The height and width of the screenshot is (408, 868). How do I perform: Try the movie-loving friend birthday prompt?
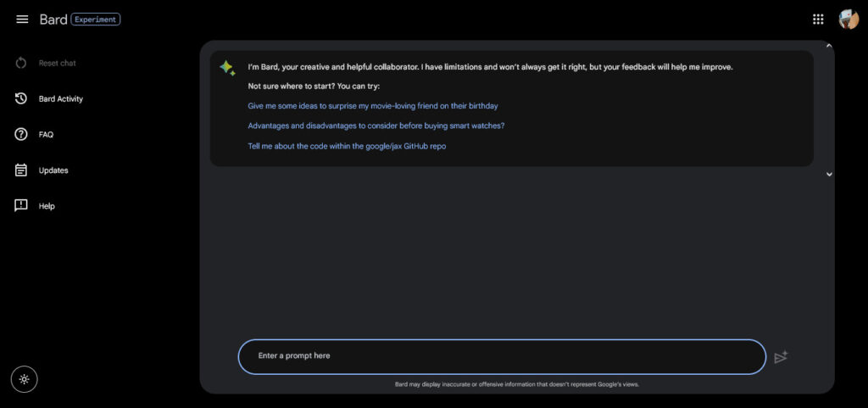[x=373, y=106]
